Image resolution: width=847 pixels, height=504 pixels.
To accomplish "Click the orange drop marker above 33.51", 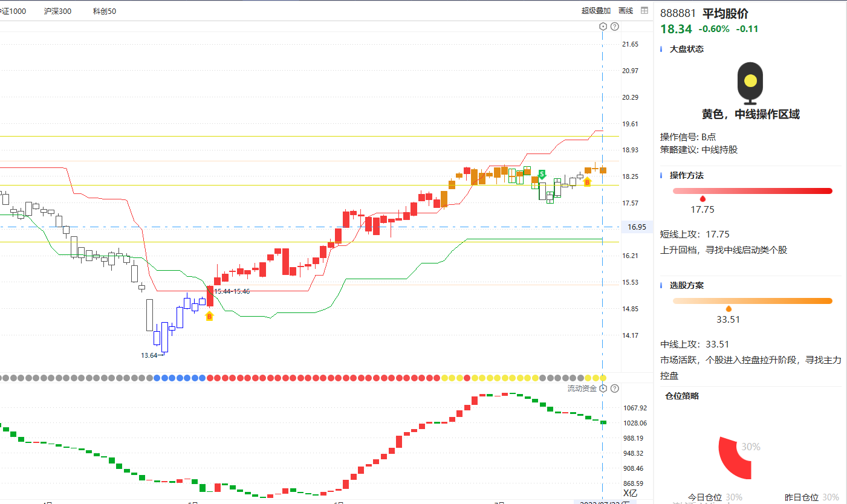I will click(x=728, y=309).
